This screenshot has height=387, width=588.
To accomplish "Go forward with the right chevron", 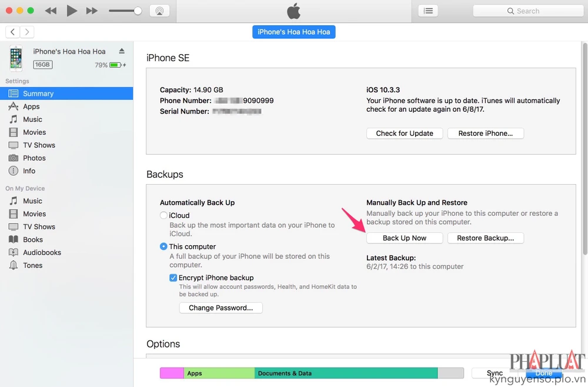I will click(27, 32).
